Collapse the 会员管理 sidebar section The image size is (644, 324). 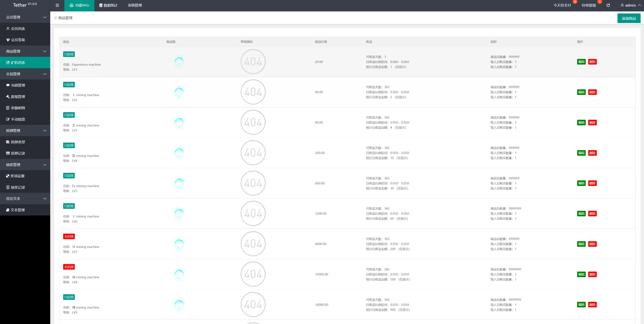[x=25, y=17]
